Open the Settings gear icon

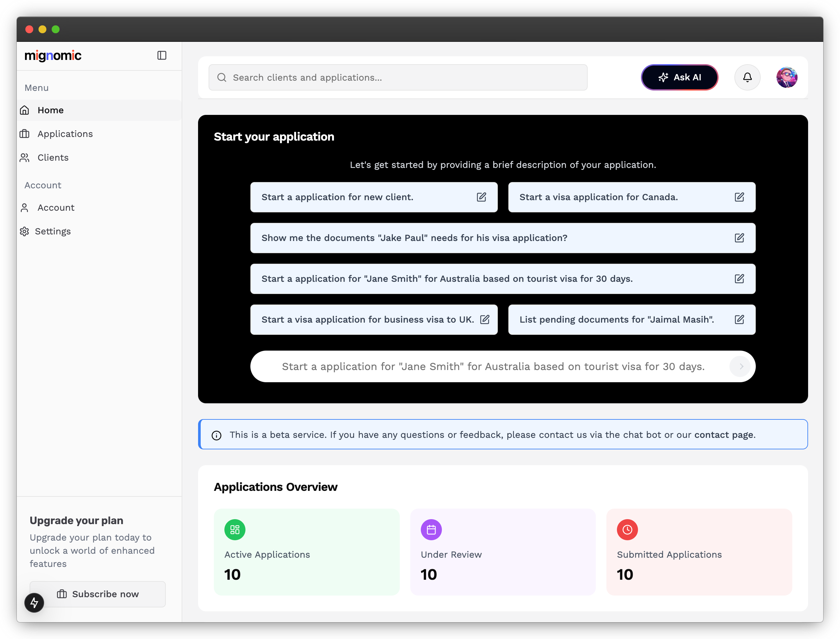click(x=24, y=231)
